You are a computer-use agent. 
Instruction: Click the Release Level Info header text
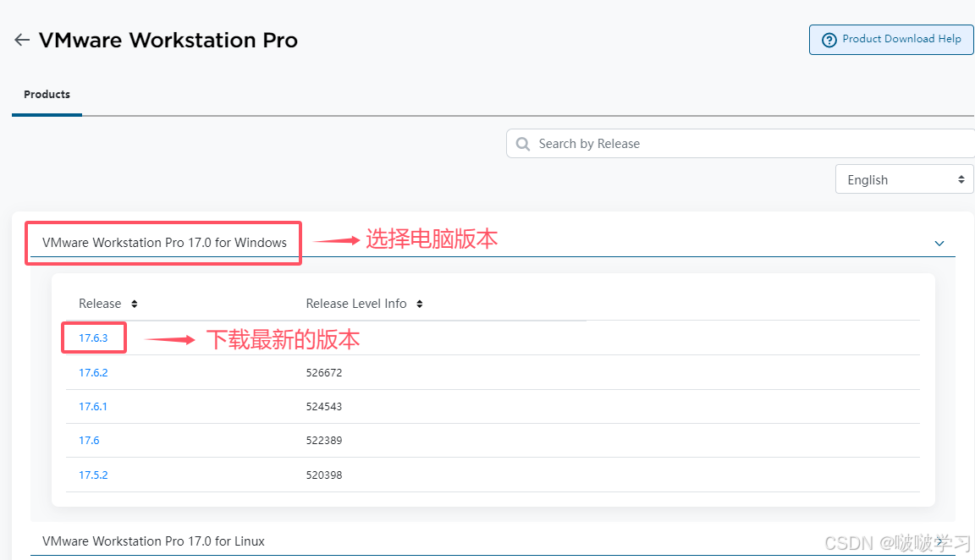pos(356,304)
